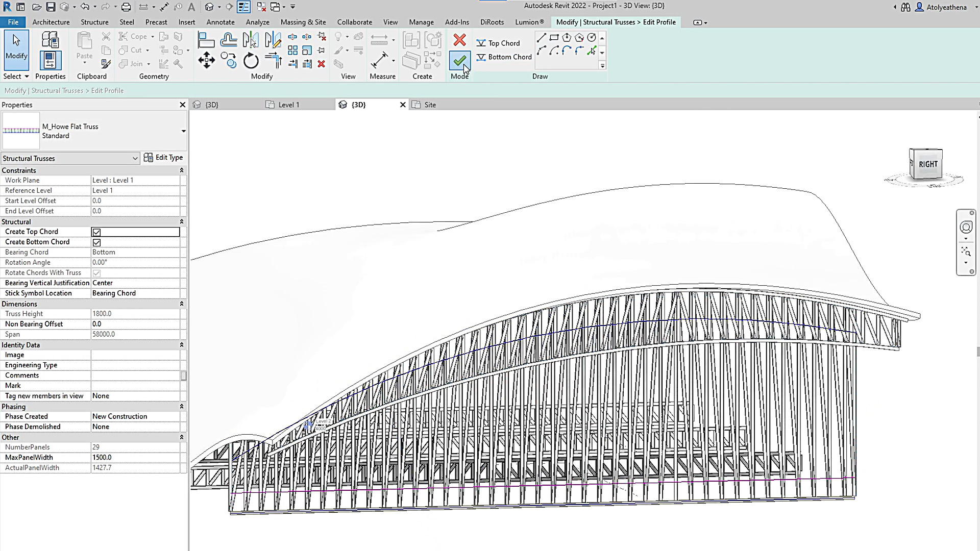
Task: Click the Edit Type button
Action: click(x=164, y=157)
